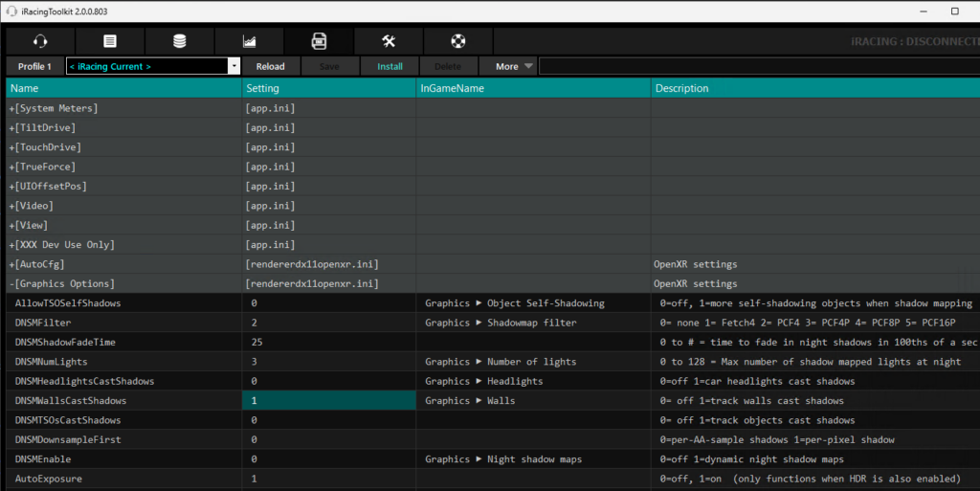Screen dimensions: 980x491
Task: Sort by the Setting column header
Action: click(328, 88)
